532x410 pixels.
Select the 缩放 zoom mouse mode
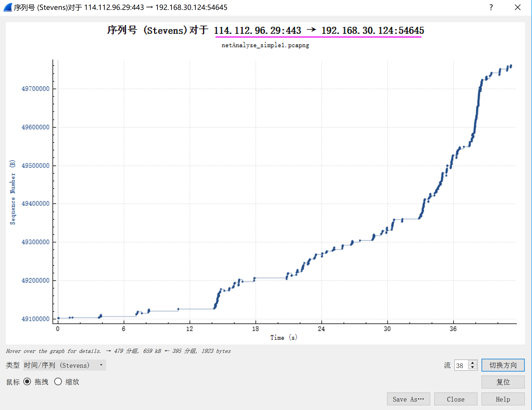[58, 382]
